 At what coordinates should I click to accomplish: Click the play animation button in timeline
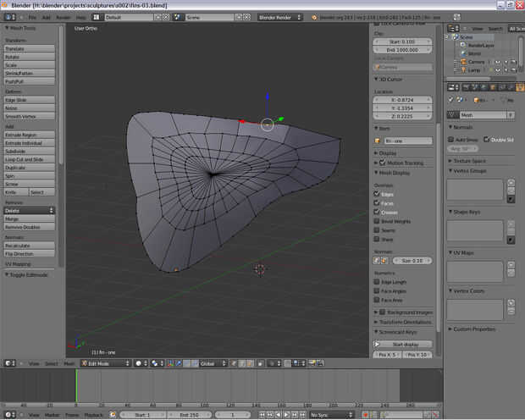[x=287, y=415]
